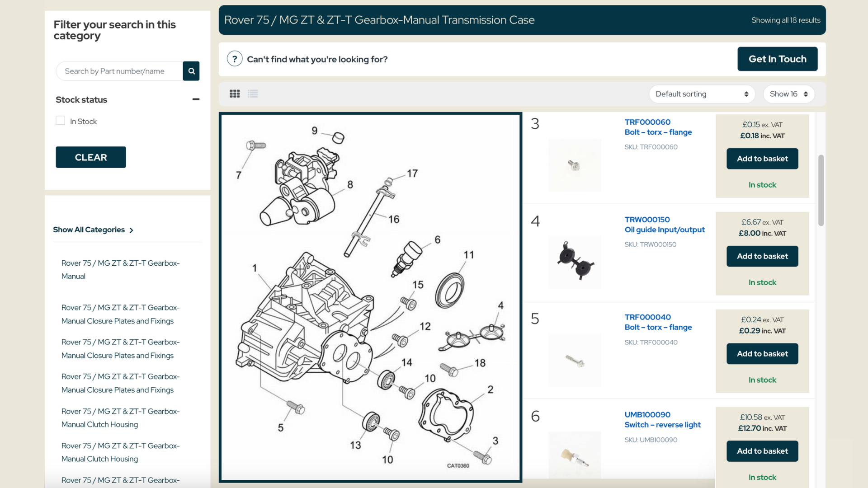Switch to grid view layout
The image size is (868, 488).
point(235,94)
